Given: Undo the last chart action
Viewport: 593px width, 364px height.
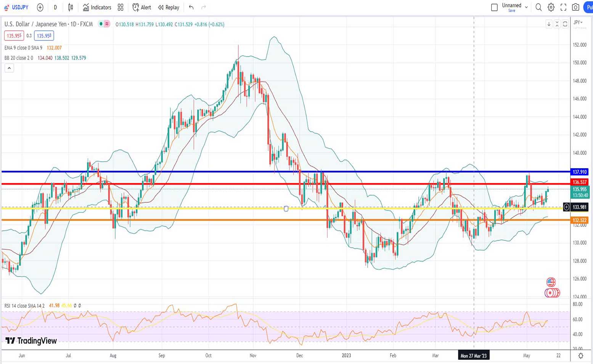Looking at the screenshot, I should [191, 7].
